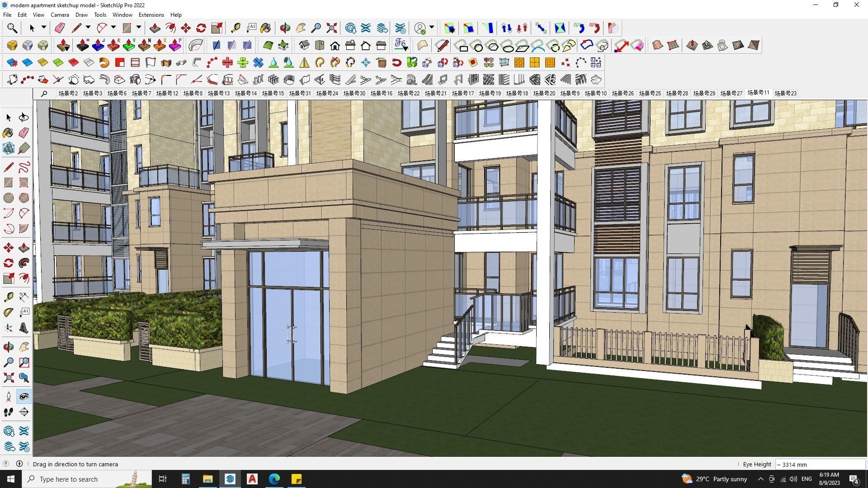Switch to scene tab 场景号19
The width and height of the screenshot is (868, 488).
click(490, 94)
